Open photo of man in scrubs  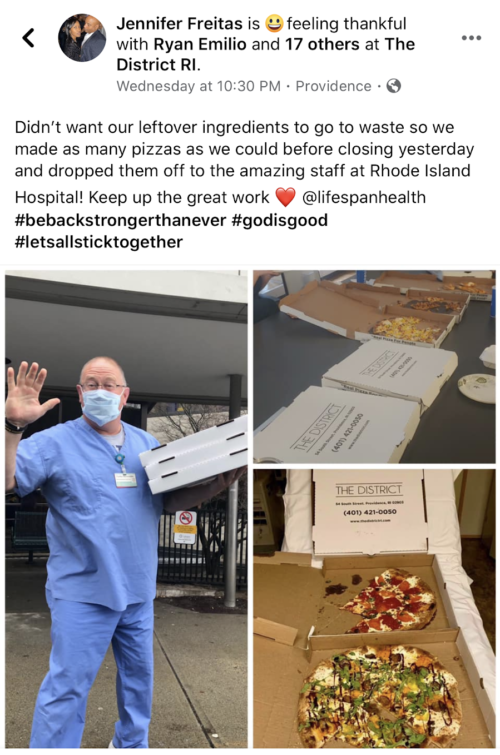click(126, 509)
